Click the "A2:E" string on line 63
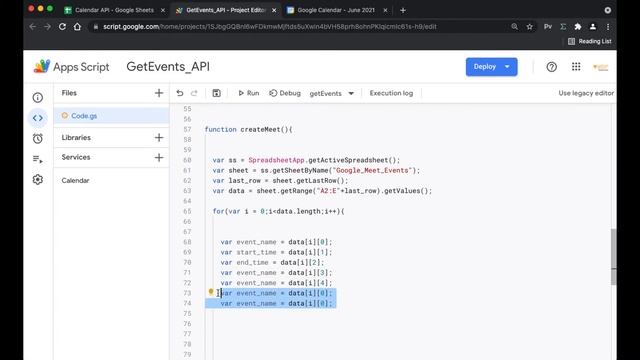Screen dimensions: 640x360 (x=328, y=191)
